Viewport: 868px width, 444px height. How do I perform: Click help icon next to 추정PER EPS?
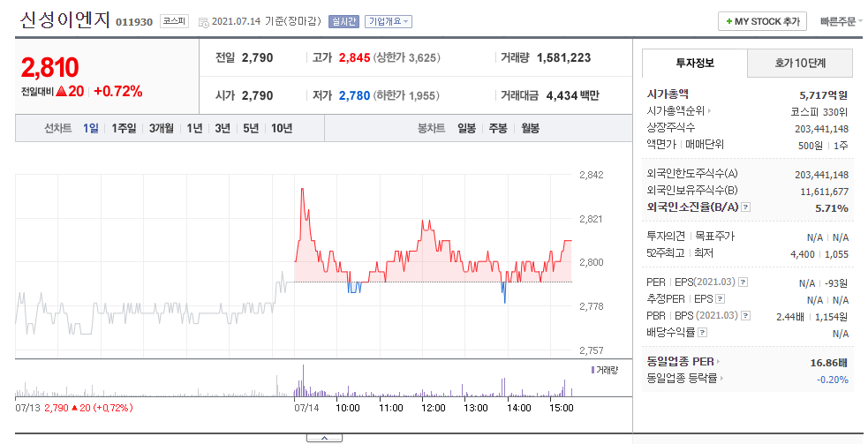pyautogui.click(x=720, y=299)
